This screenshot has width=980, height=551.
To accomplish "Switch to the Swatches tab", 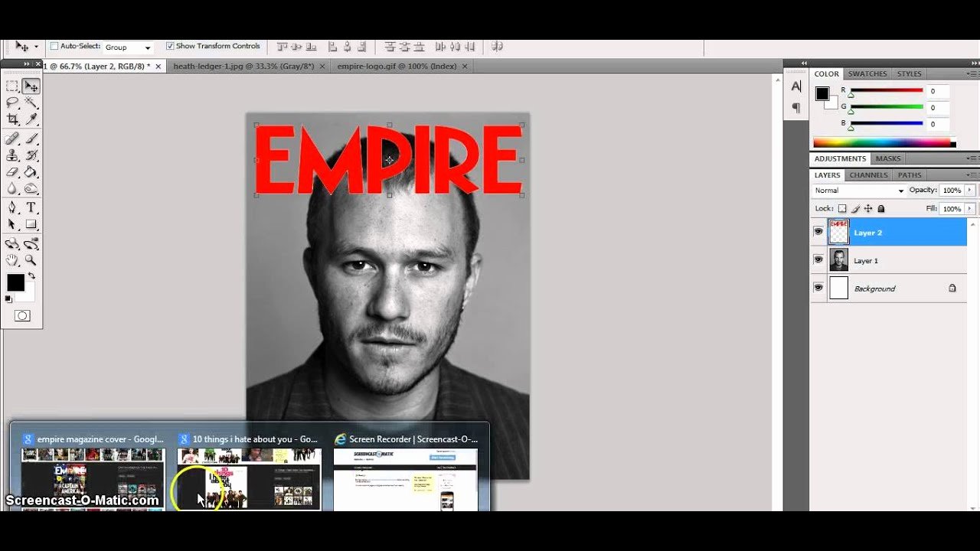I will (x=867, y=73).
